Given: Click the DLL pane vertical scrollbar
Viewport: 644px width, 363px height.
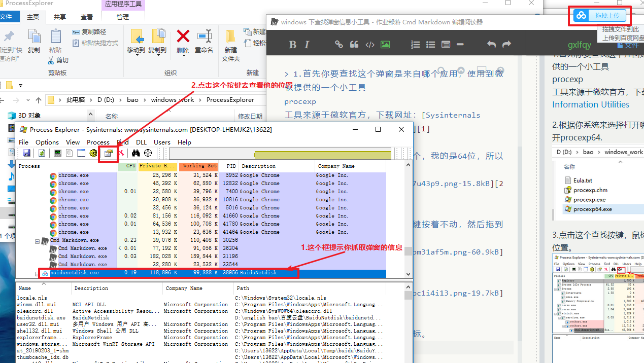Looking at the screenshot, I should (409, 323).
